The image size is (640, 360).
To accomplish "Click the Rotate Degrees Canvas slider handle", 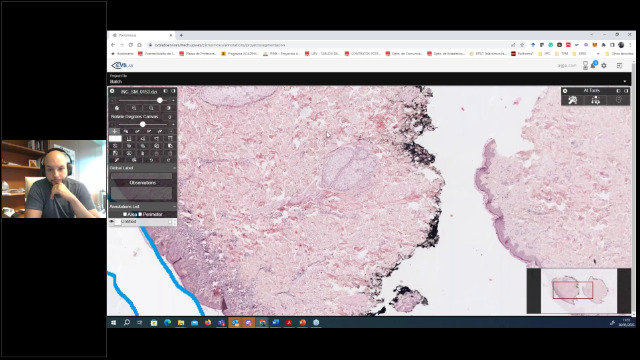I will (x=142, y=124).
